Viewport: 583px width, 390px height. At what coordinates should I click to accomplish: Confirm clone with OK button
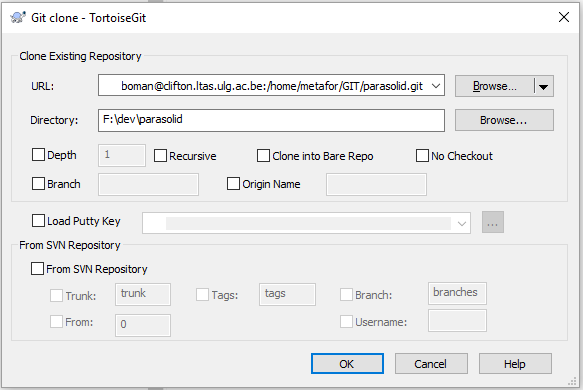tap(347, 364)
